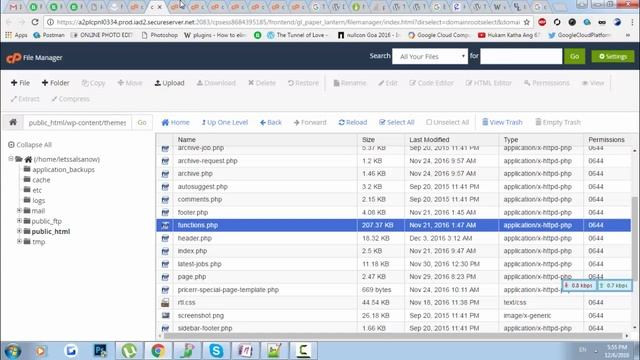Expand the public_html folder in the tree

coord(19,231)
